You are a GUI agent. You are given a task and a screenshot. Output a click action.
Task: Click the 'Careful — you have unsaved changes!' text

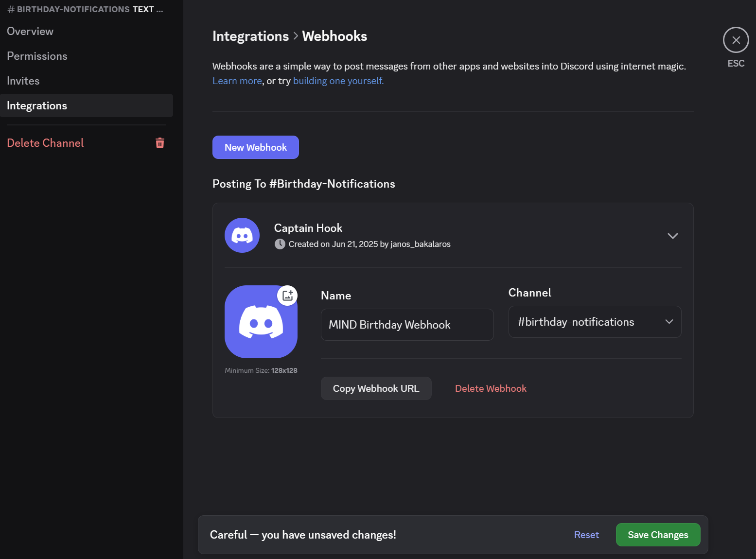[x=303, y=535]
